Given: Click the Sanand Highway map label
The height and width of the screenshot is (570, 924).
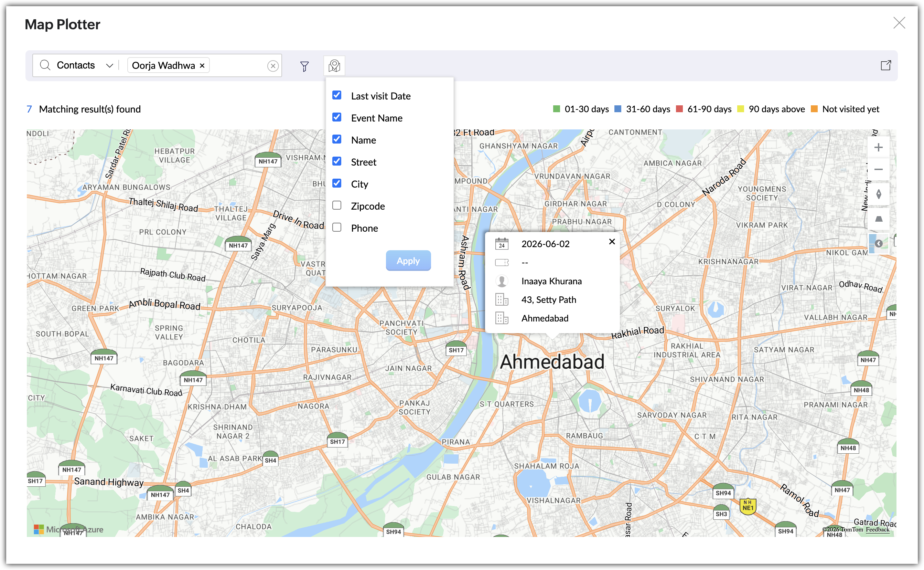Looking at the screenshot, I should [109, 482].
